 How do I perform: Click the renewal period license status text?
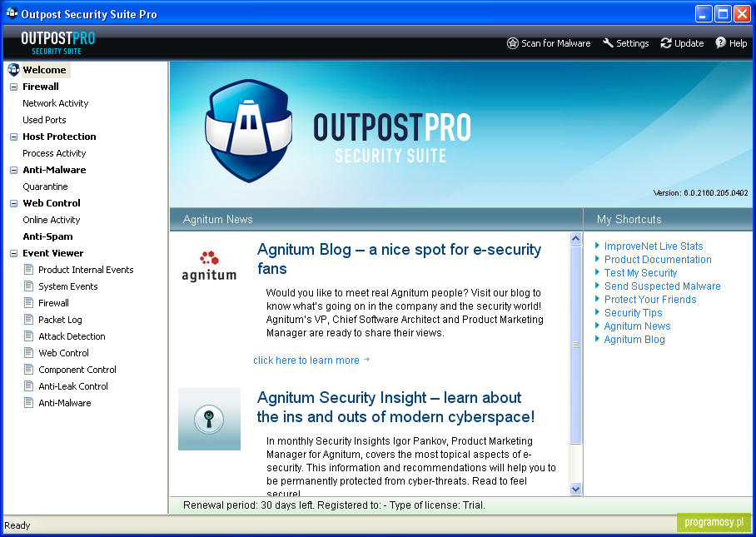334,505
